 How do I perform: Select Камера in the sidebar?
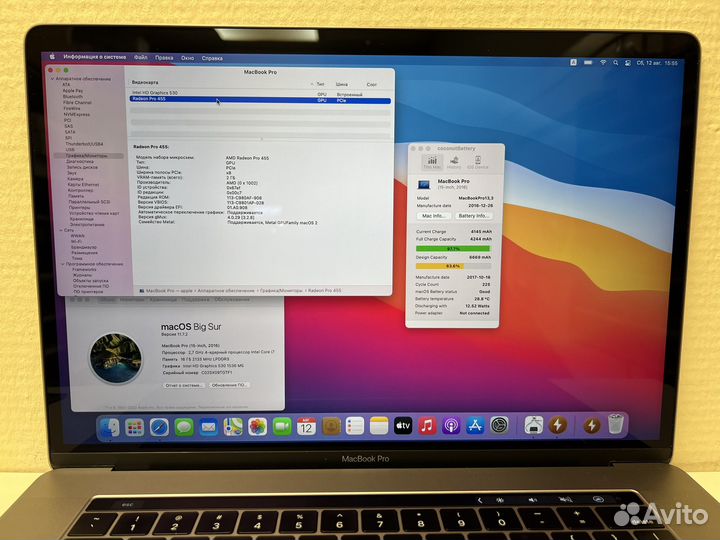(x=75, y=179)
